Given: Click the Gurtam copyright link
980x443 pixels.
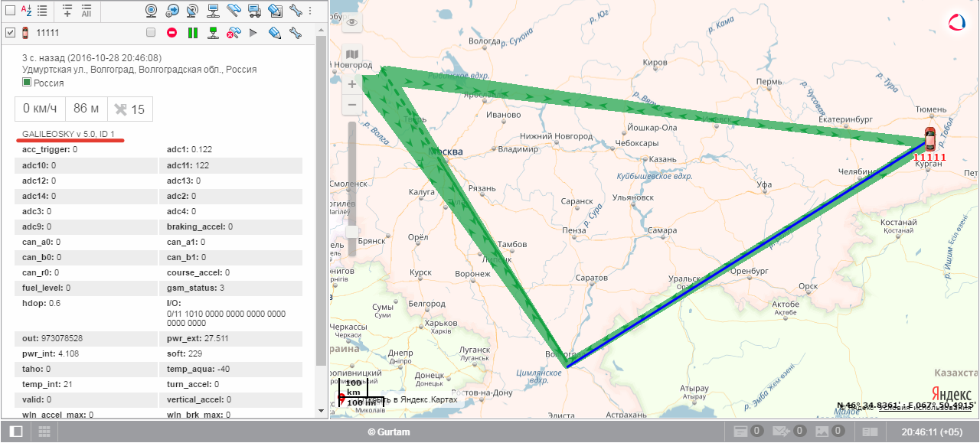Looking at the screenshot, I should (389, 432).
